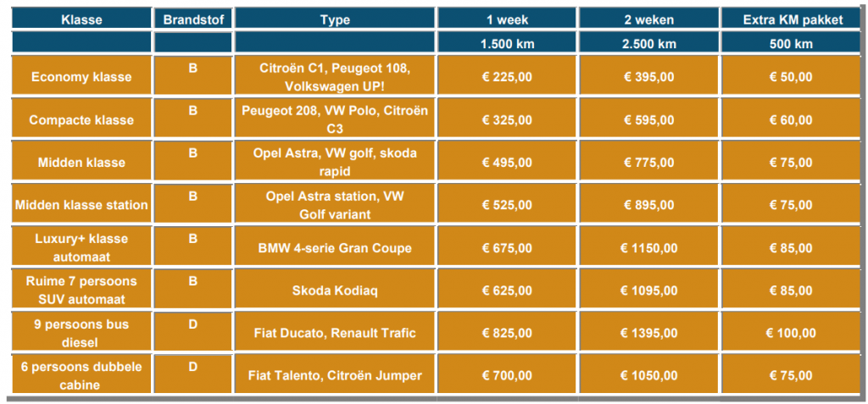Select the € 1150,00 two-week price

point(648,248)
